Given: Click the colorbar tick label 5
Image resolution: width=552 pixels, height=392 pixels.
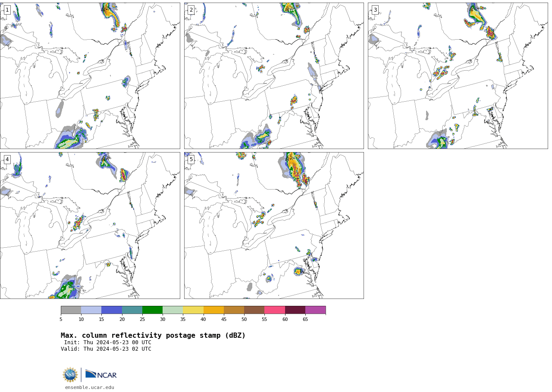Looking at the screenshot, I should point(61,319).
